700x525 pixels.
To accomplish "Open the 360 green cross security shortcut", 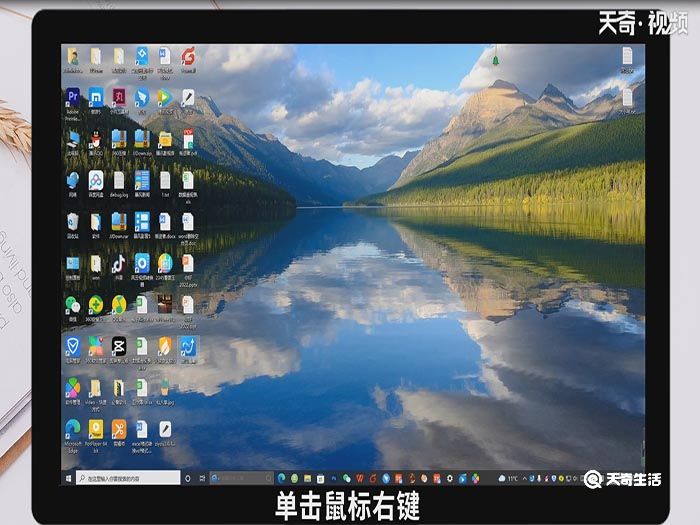I will coord(95,304).
